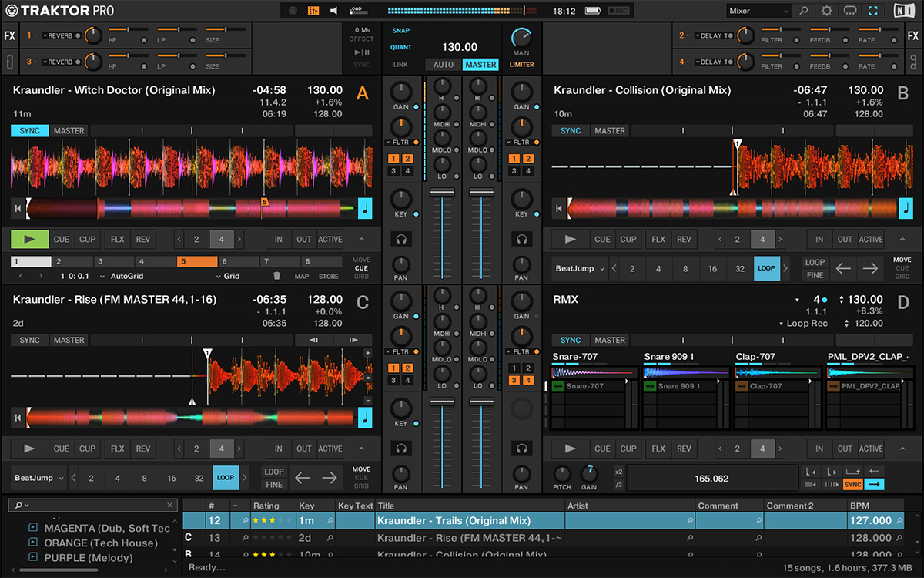Click forward direction arrow on Remix Deck D
Image resolution: width=924 pixels, height=578 pixels.
pos(875,484)
